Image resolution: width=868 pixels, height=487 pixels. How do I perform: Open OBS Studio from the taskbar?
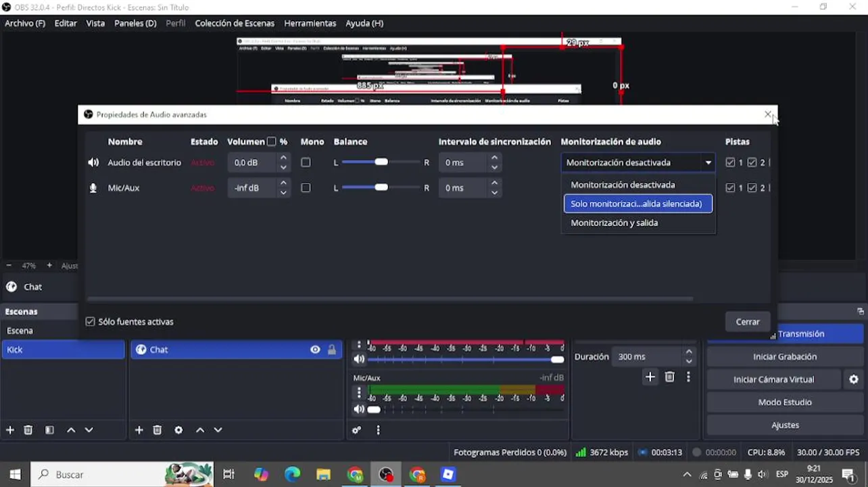coord(386,474)
